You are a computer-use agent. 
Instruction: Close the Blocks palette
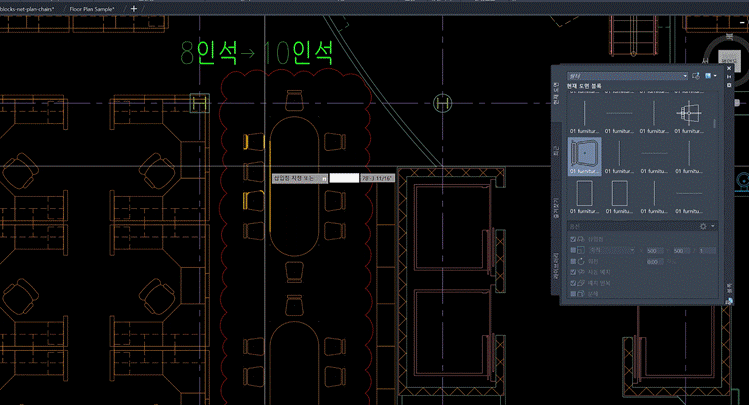(x=729, y=69)
